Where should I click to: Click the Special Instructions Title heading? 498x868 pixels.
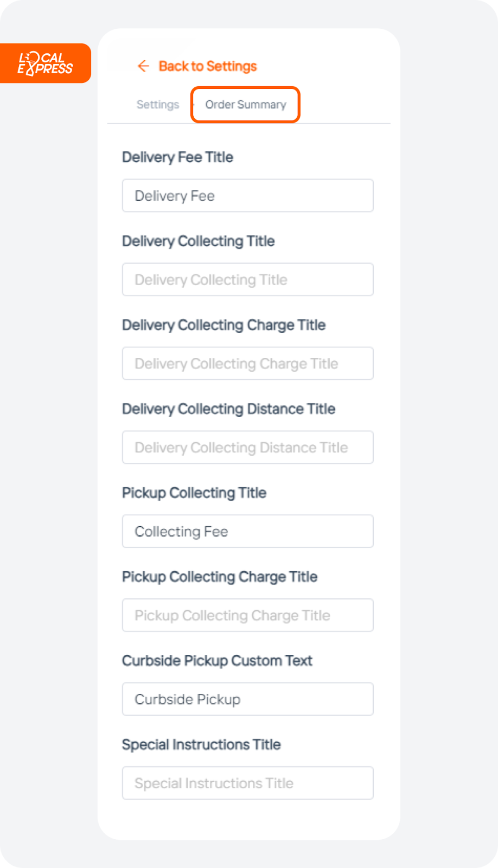pos(201,745)
